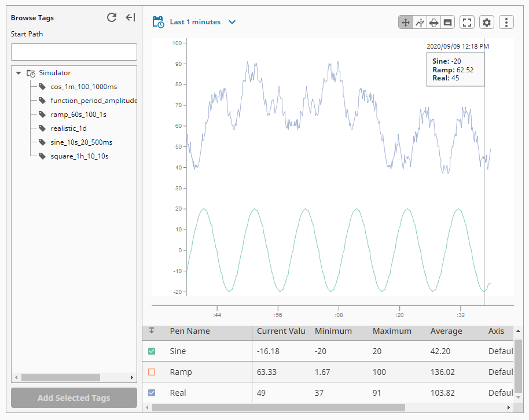529x420 pixels.
Task: Select the pan mode tool
Action: coord(406,23)
